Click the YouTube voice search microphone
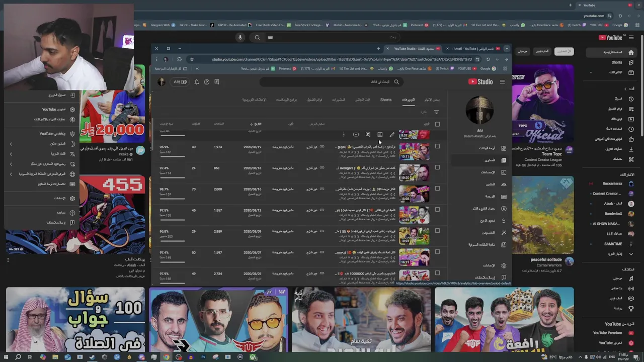This screenshot has width=644, height=362. click(240, 37)
